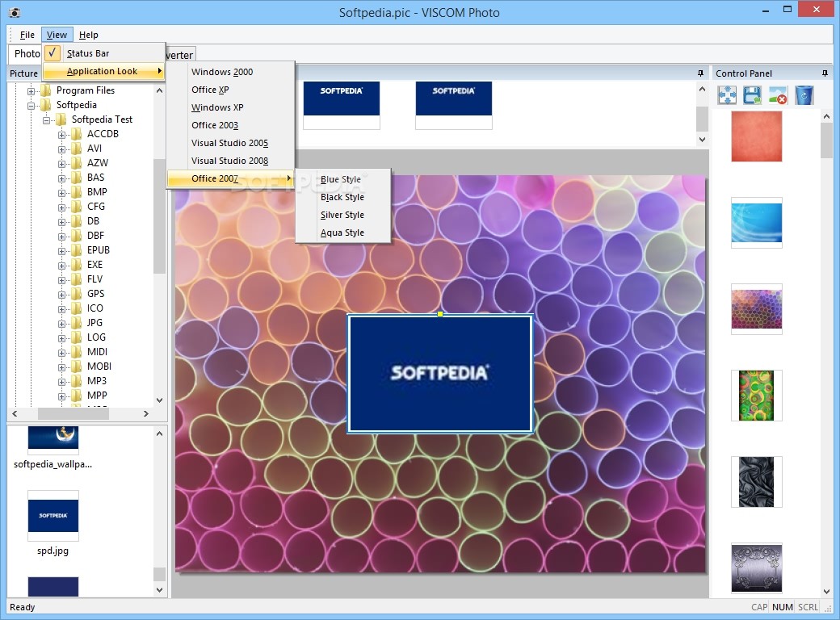
Task: Click the top thumbnail strip scroll-down arrow
Action: [703, 139]
